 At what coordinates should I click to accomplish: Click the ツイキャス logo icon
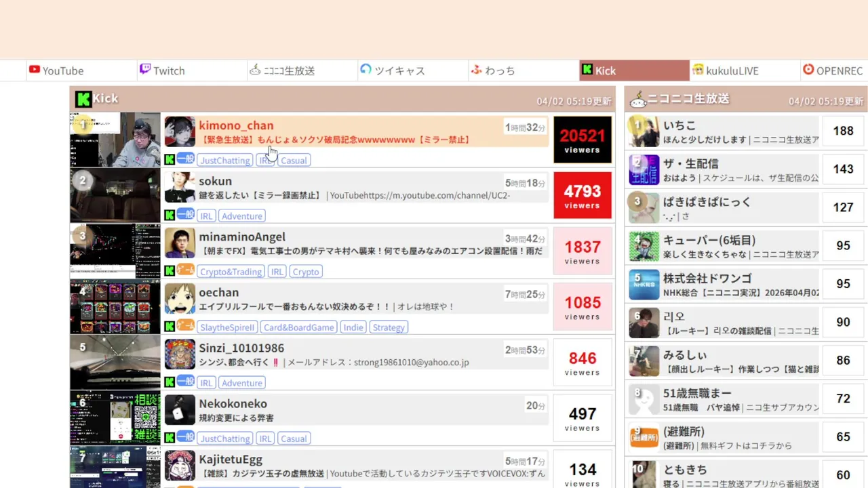tap(366, 69)
